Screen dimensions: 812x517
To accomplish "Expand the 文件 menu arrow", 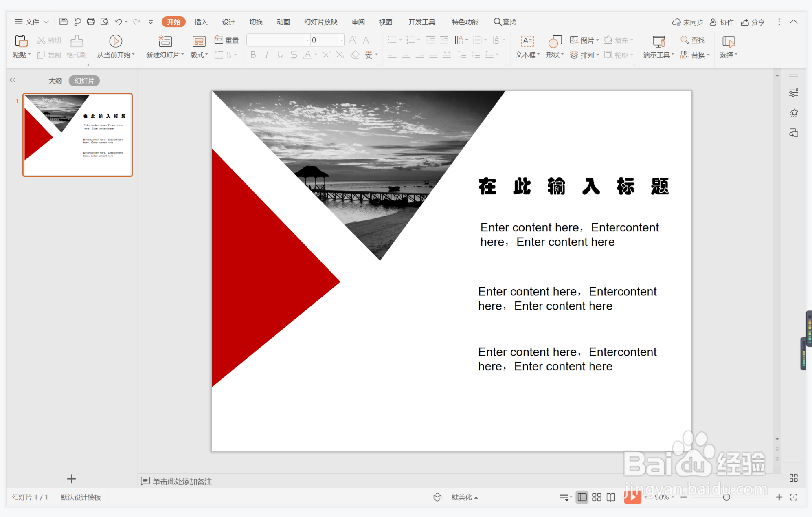I will tap(46, 22).
